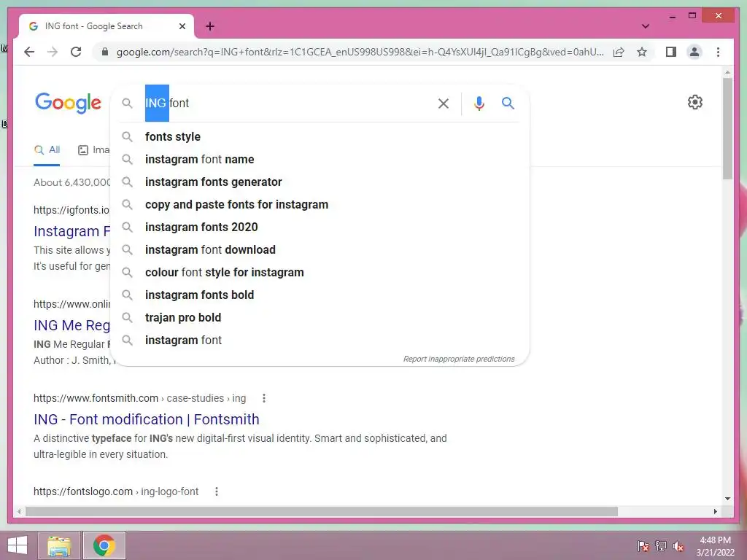The image size is (747, 560).
Task: Open the Windows Start menu
Action: [18, 545]
